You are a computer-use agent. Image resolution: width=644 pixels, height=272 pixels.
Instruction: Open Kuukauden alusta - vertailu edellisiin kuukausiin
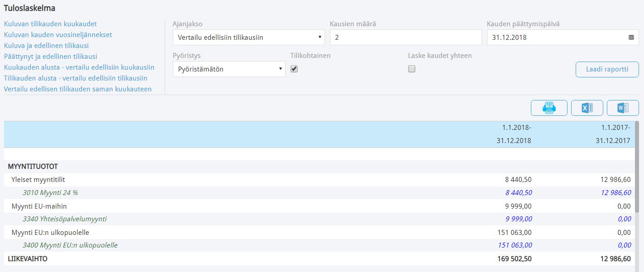click(79, 67)
